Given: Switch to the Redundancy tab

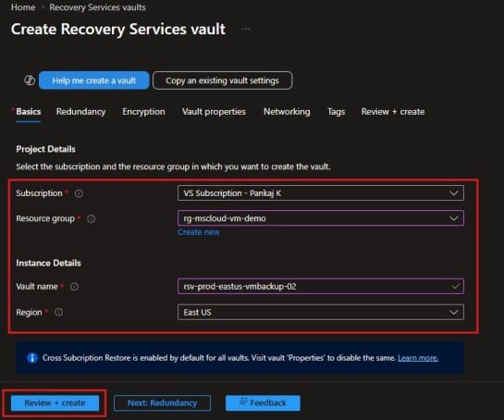Looking at the screenshot, I should 80,112.
